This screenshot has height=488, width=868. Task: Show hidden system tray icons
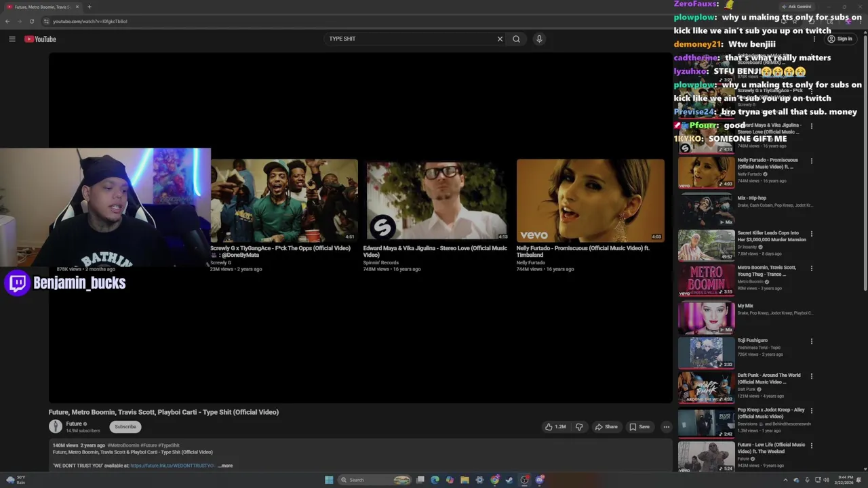coord(785,480)
